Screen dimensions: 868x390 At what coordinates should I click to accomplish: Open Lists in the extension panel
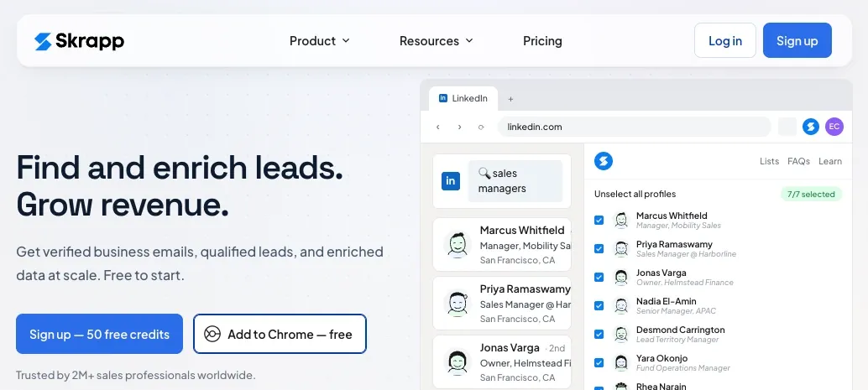(x=770, y=161)
